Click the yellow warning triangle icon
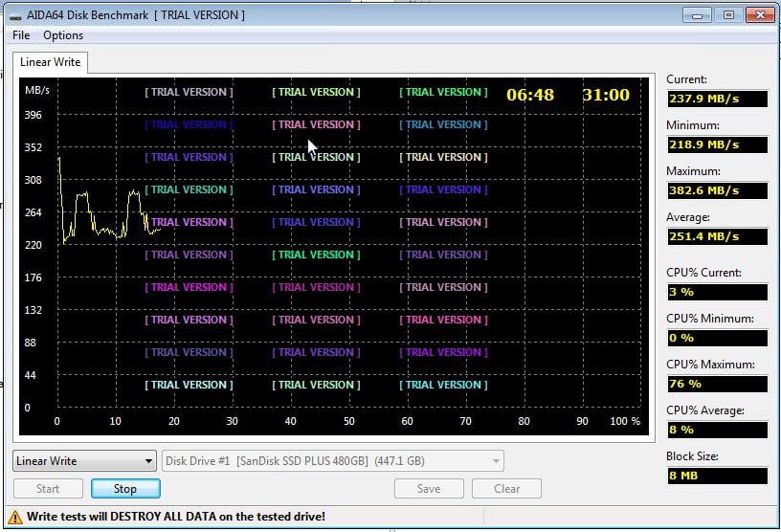The image size is (781, 532). point(15,517)
